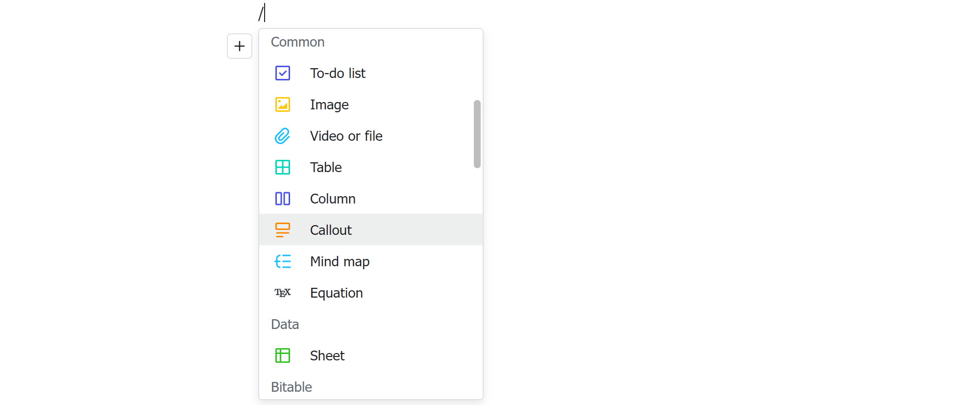
Task: Click the blue Mind map icon
Action: pos(283,261)
